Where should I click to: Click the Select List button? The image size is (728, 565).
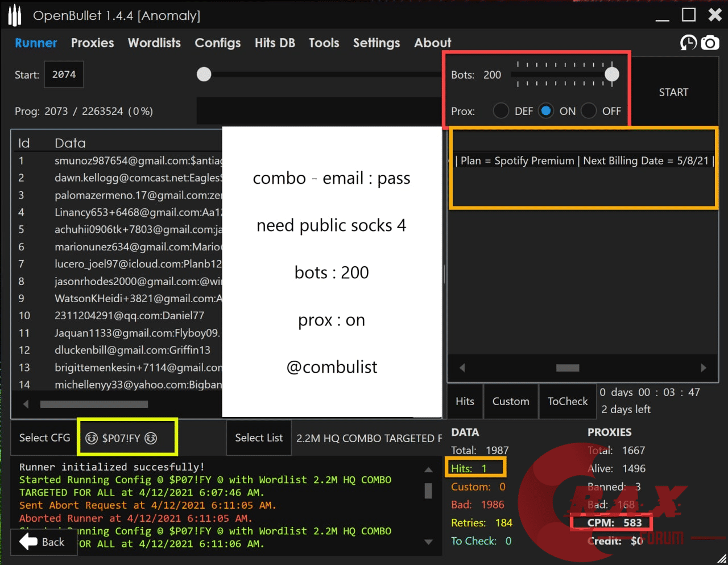259,438
